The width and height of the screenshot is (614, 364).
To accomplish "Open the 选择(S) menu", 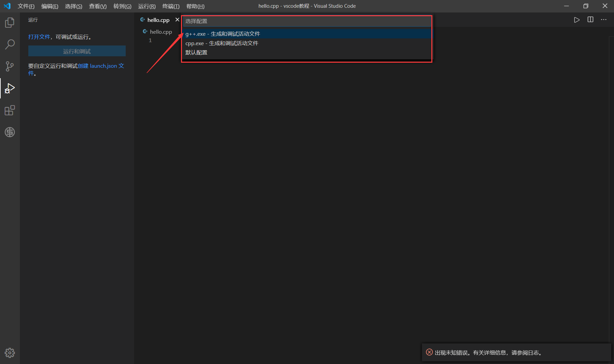I will 73,6.
